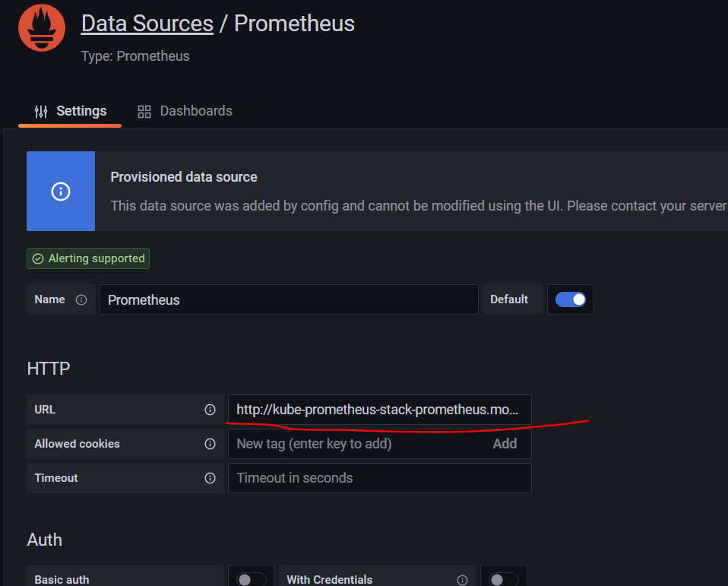Toggle the Default data source switch
Screen dimensions: 728x586
pyautogui.click(x=571, y=299)
